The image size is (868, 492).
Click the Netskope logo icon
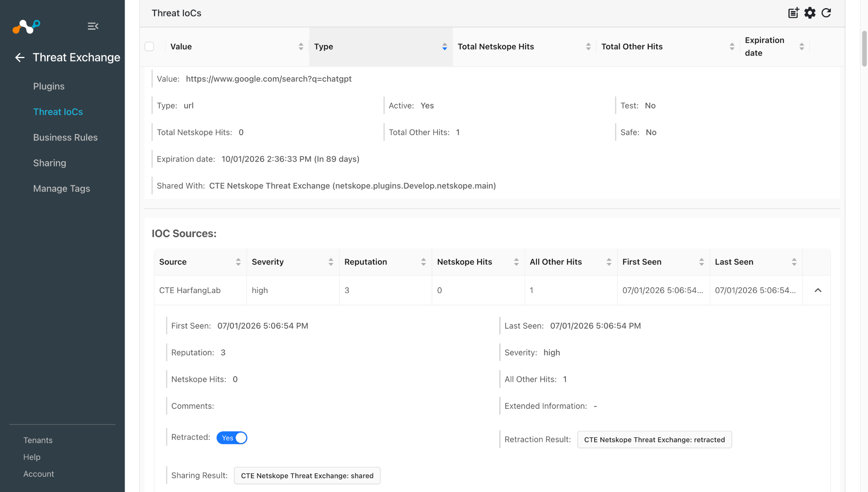[26, 26]
